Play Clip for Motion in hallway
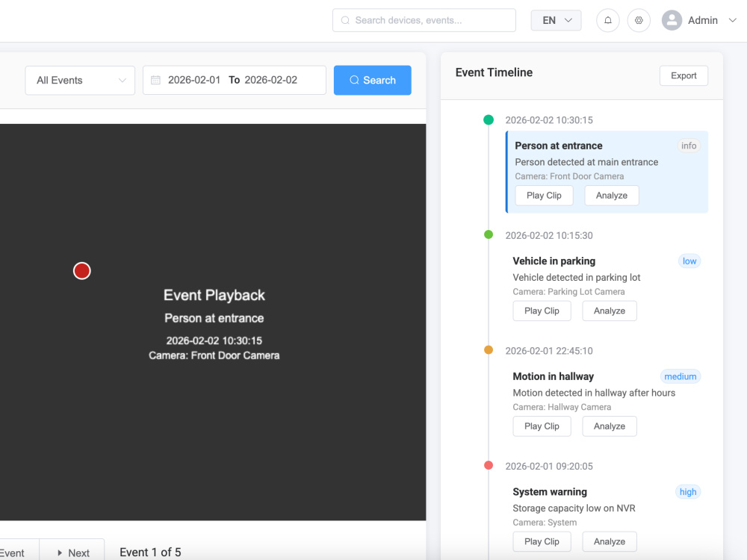 coord(542,426)
